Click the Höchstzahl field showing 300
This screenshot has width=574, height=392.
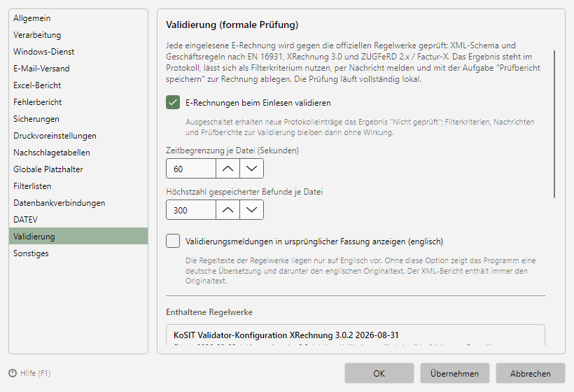[x=190, y=210]
